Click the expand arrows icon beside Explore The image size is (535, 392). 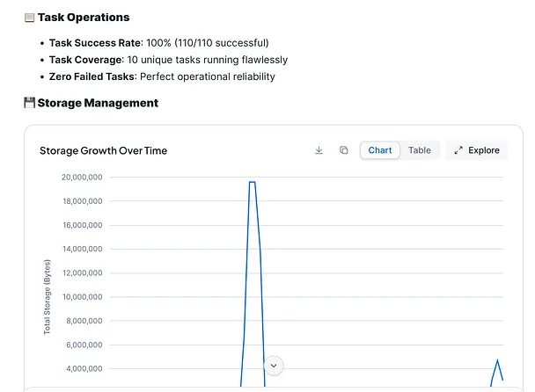coord(458,150)
